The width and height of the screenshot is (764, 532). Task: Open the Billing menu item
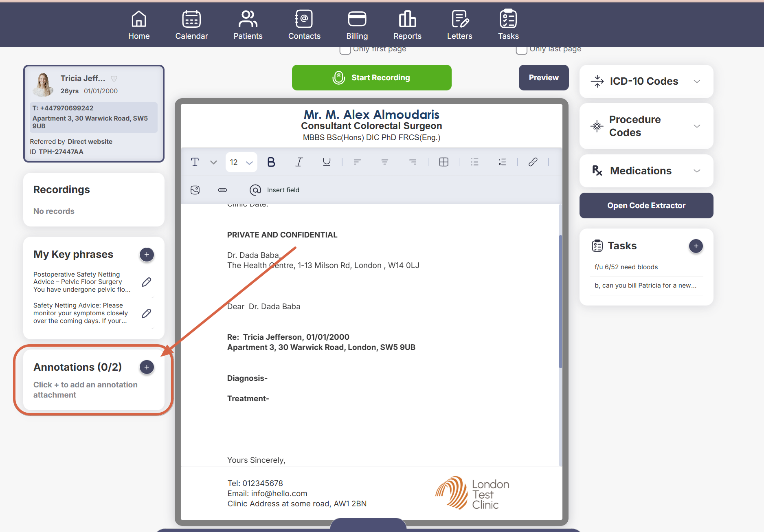357,25
